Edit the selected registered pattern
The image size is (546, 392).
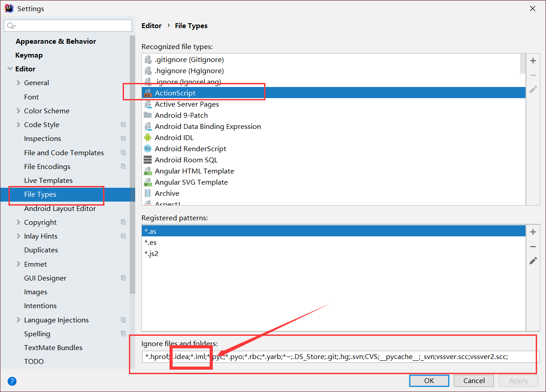533,261
